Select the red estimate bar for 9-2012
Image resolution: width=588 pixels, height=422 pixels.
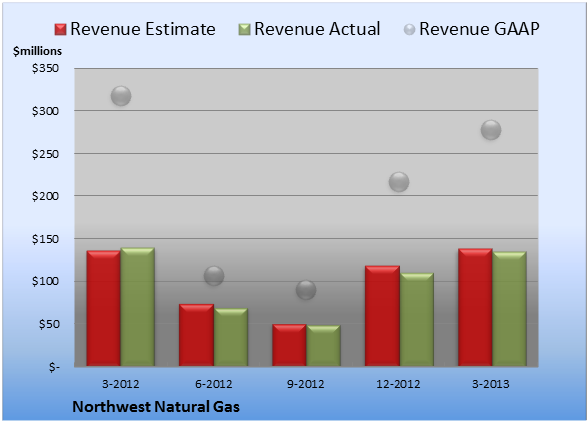(289, 345)
